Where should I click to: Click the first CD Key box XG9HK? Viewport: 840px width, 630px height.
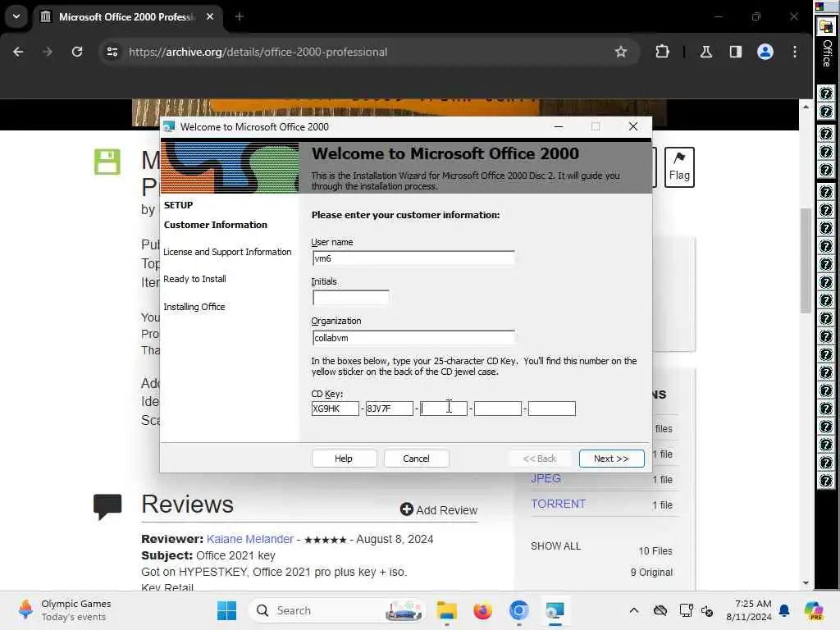click(x=335, y=409)
